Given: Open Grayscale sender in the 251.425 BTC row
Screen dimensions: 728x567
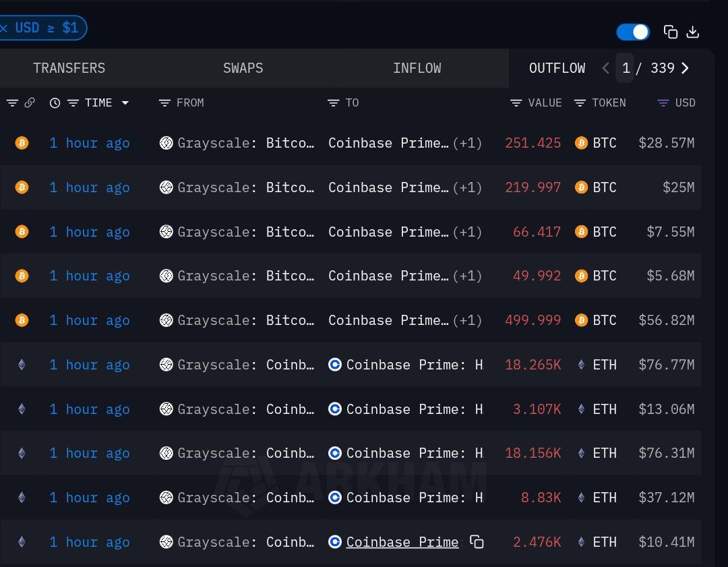Looking at the screenshot, I should [x=245, y=143].
